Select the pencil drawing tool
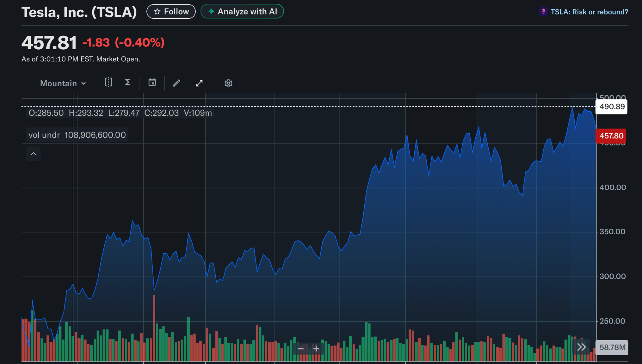The height and width of the screenshot is (364, 642). coord(176,83)
